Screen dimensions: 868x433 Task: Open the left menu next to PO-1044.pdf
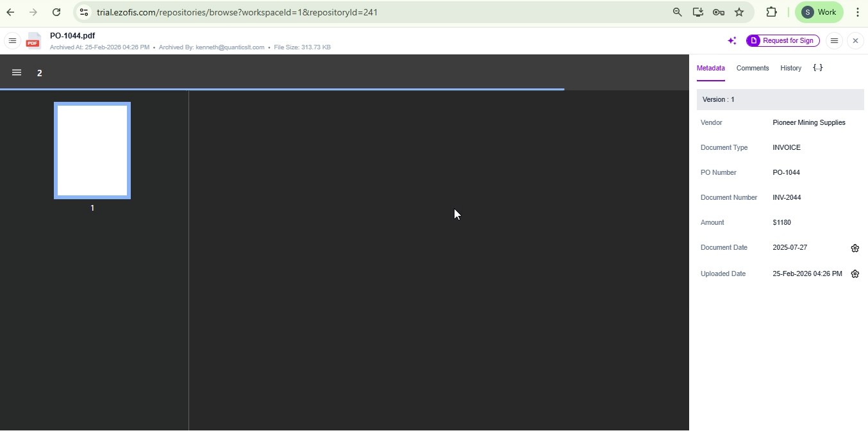[x=12, y=41]
